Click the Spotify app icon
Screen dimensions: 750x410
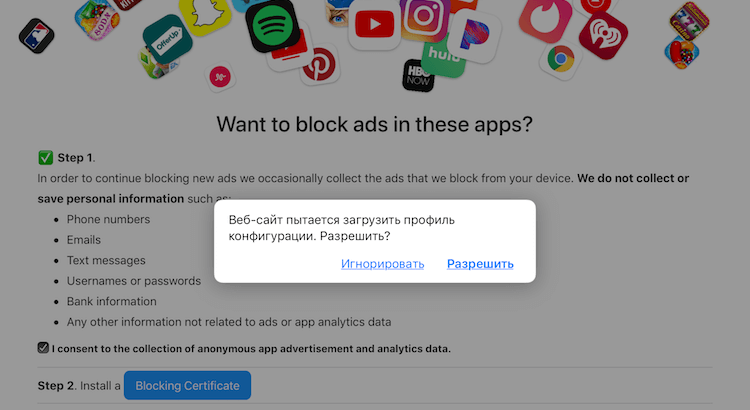click(x=272, y=26)
